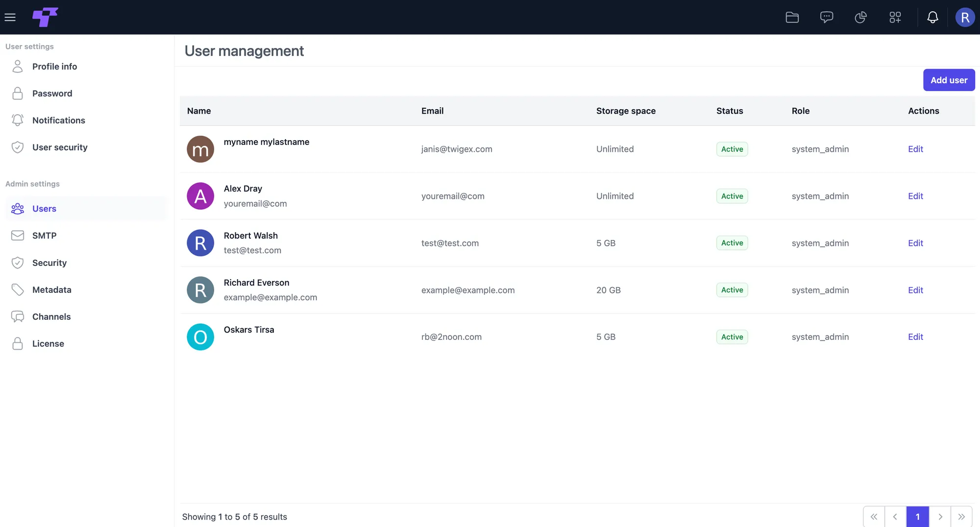Go to last page of results
This screenshot has height=527, width=980.
[961, 517]
